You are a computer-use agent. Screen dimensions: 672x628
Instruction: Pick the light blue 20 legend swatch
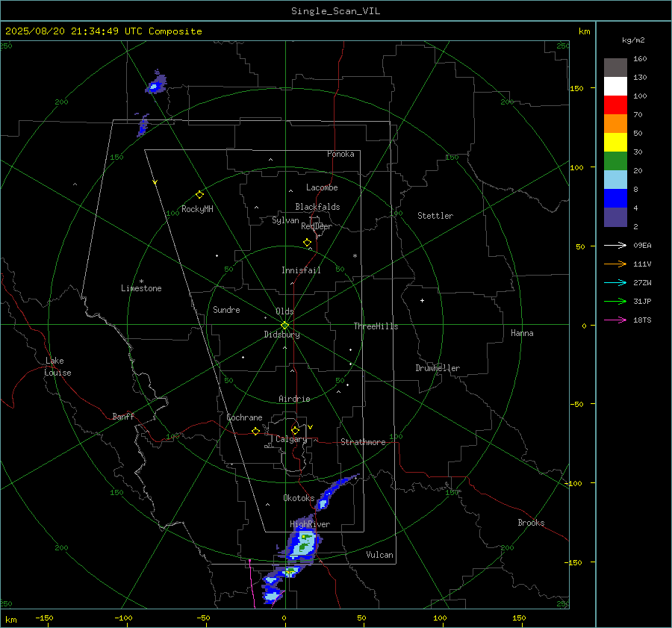click(615, 180)
